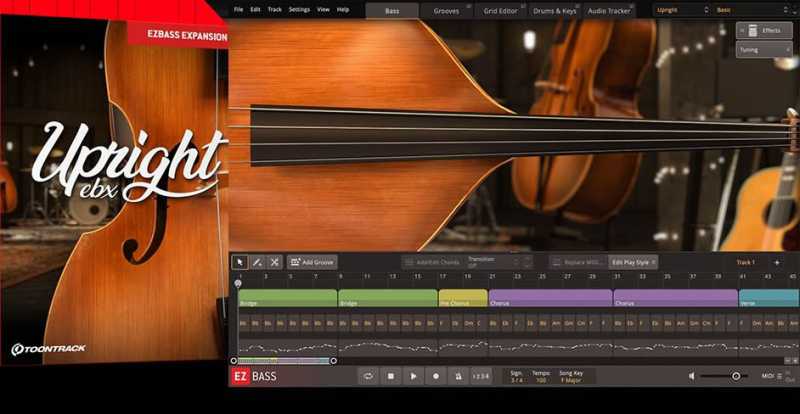Detach the Grid Editor tab via corner icon
The width and height of the screenshot is (800, 414).
[523, 6]
